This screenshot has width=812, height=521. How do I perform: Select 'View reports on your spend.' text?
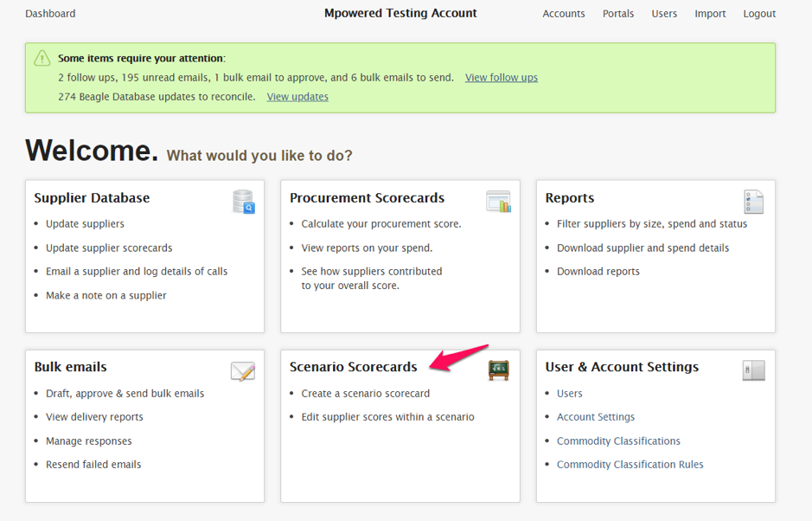click(367, 248)
